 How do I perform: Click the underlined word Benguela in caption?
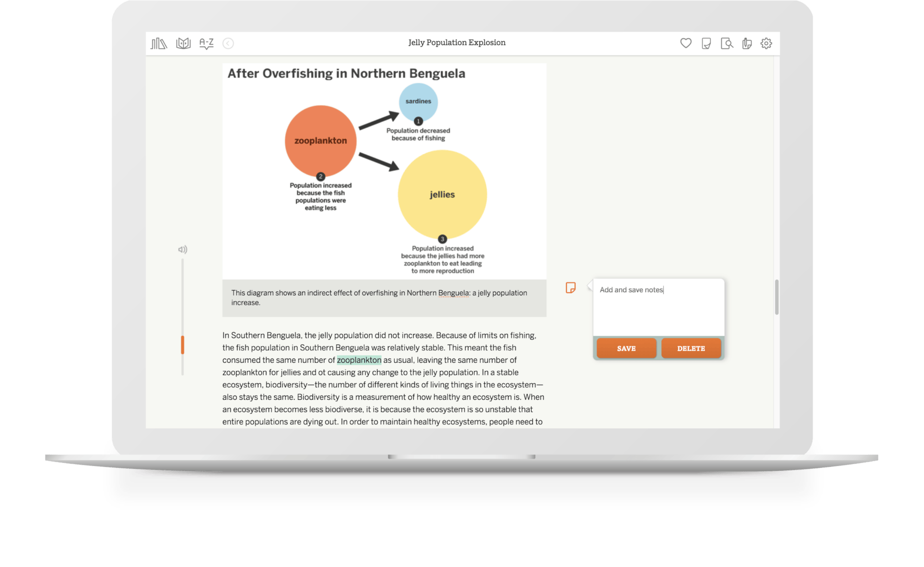[453, 293]
